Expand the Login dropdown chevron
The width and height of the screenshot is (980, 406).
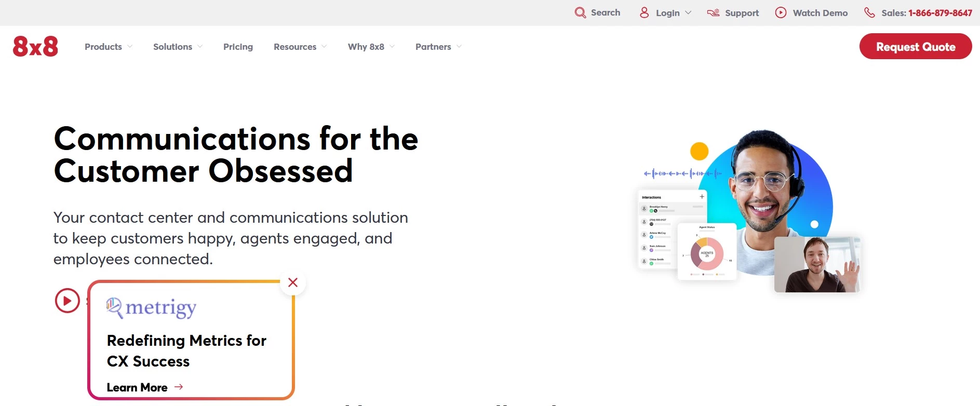pos(688,12)
